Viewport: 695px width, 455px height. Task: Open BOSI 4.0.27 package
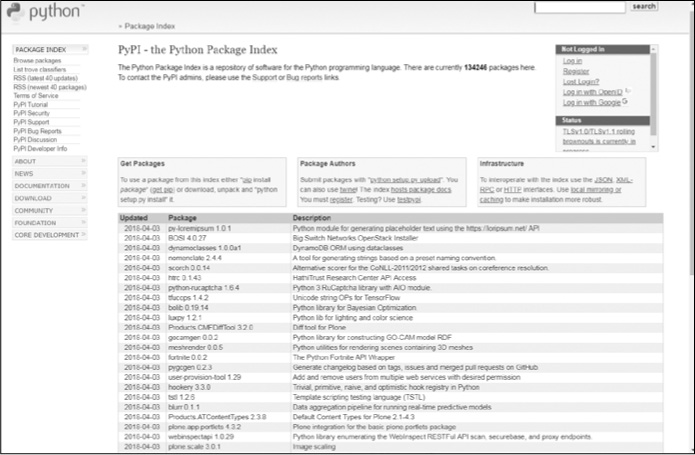[x=187, y=238]
